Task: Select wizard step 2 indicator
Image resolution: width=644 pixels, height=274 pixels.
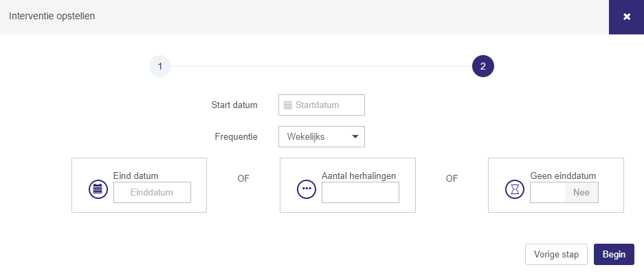Action: (483, 66)
